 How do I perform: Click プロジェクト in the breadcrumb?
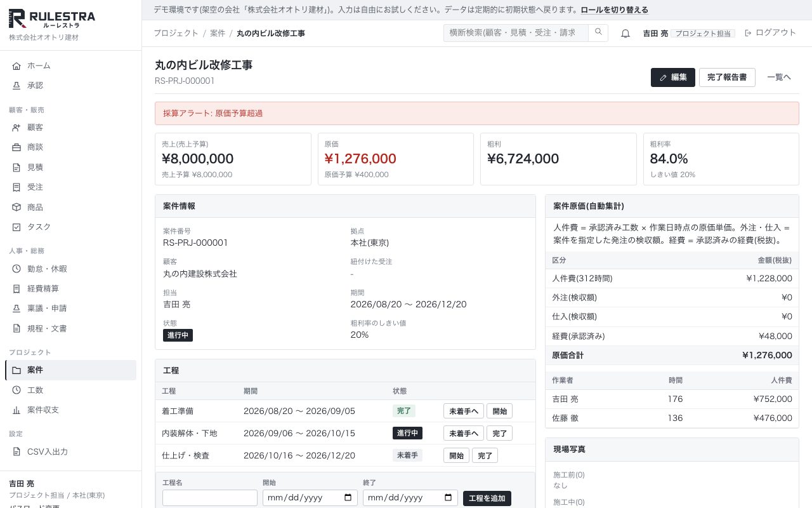pyautogui.click(x=176, y=33)
